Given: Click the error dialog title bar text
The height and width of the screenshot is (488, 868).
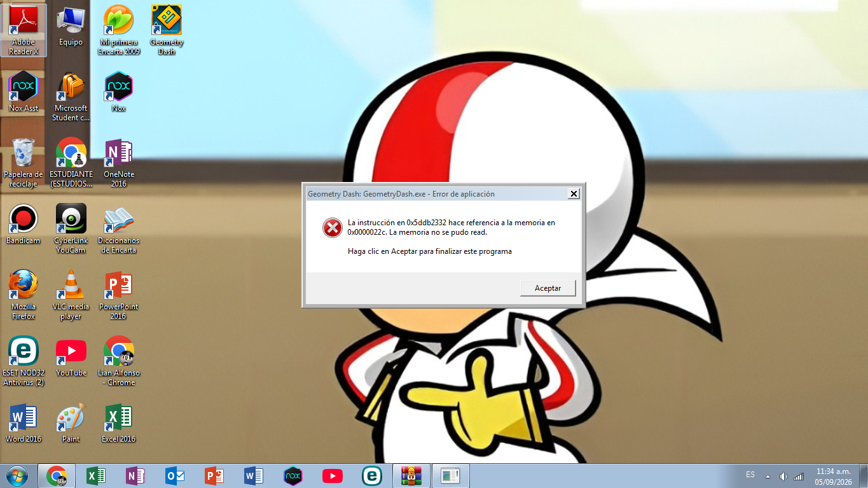Looking at the screenshot, I should [x=401, y=193].
